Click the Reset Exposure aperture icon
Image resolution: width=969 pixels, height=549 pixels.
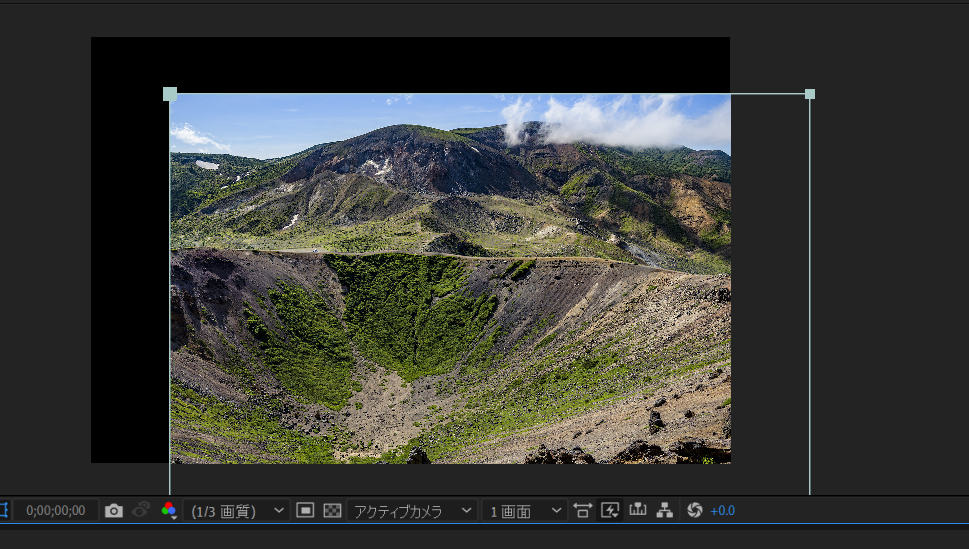(695, 510)
